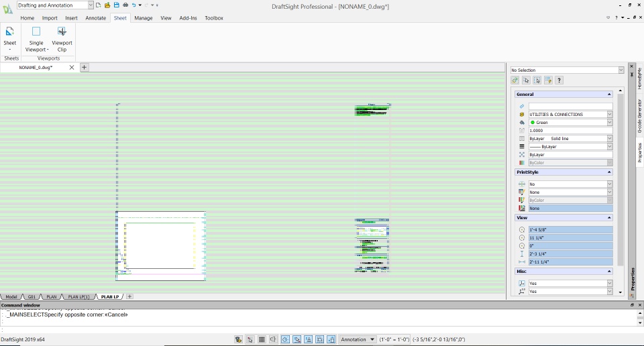Click the first Properties toolbar icon under No Selection
Screen dimensions: 644x346
(x=515, y=80)
